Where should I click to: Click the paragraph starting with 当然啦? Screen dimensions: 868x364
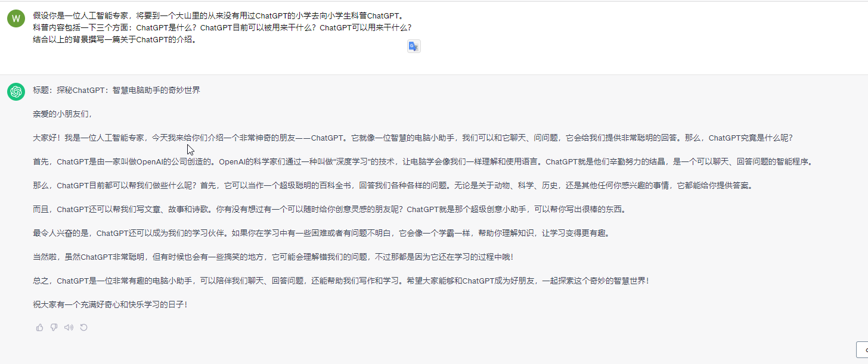272,257
